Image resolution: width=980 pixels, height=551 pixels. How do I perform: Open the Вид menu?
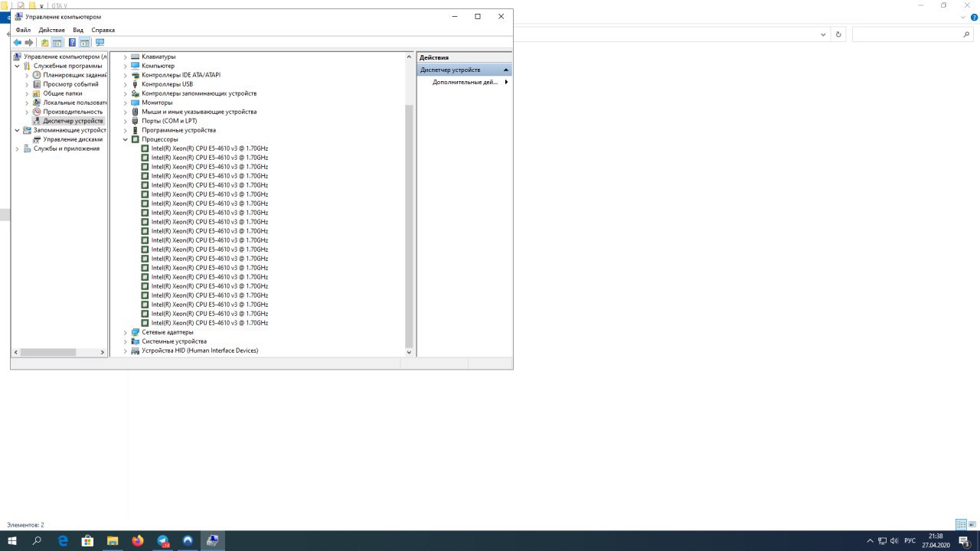[x=78, y=30]
